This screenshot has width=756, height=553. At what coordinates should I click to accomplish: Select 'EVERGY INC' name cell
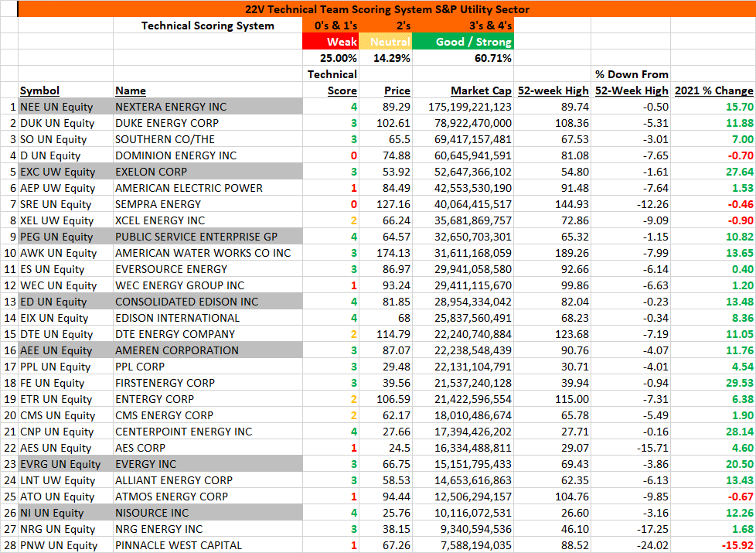[208, 464]
